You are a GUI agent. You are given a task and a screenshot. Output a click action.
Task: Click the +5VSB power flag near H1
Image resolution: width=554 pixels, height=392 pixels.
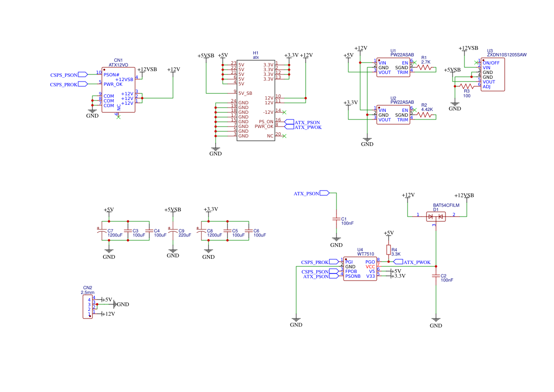206,56
